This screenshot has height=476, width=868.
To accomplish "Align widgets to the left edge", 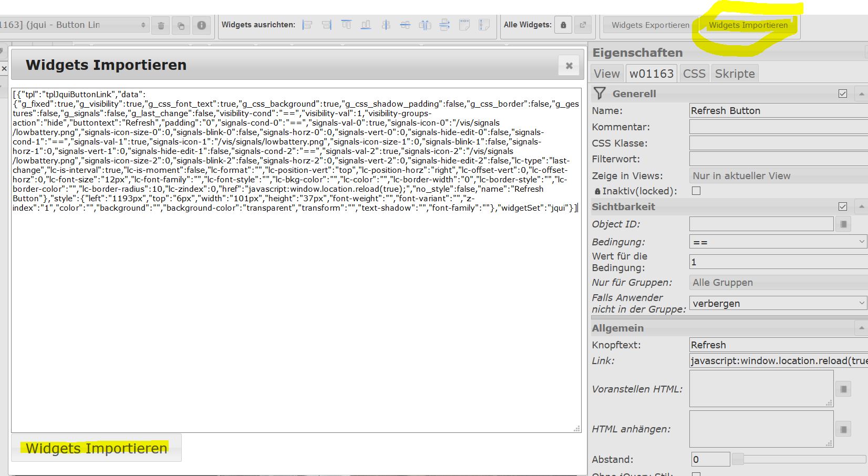I will (307, 25).
